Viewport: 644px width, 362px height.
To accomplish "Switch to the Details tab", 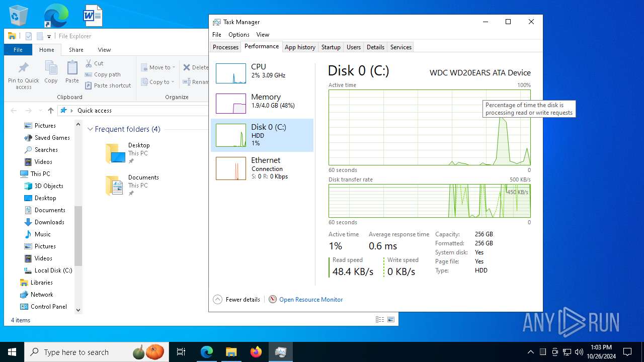I will pos(375,47).
